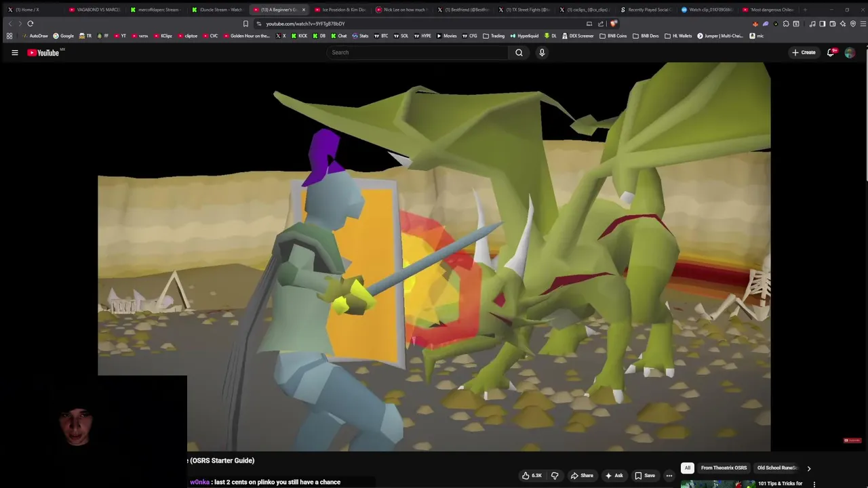Image resolution: width=868 pixels, height=488 pixels.
Task: Open the 101 Tips & Tricks video title
Action: [780, 483]
